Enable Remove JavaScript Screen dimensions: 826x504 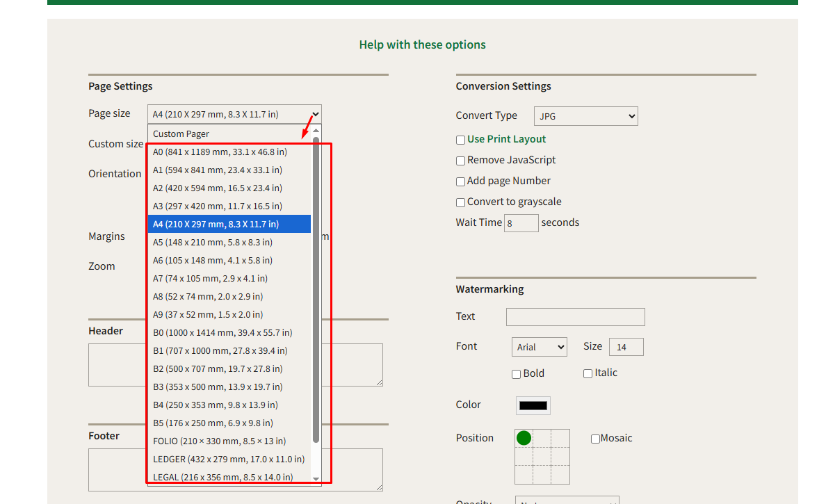coord(460,161)
